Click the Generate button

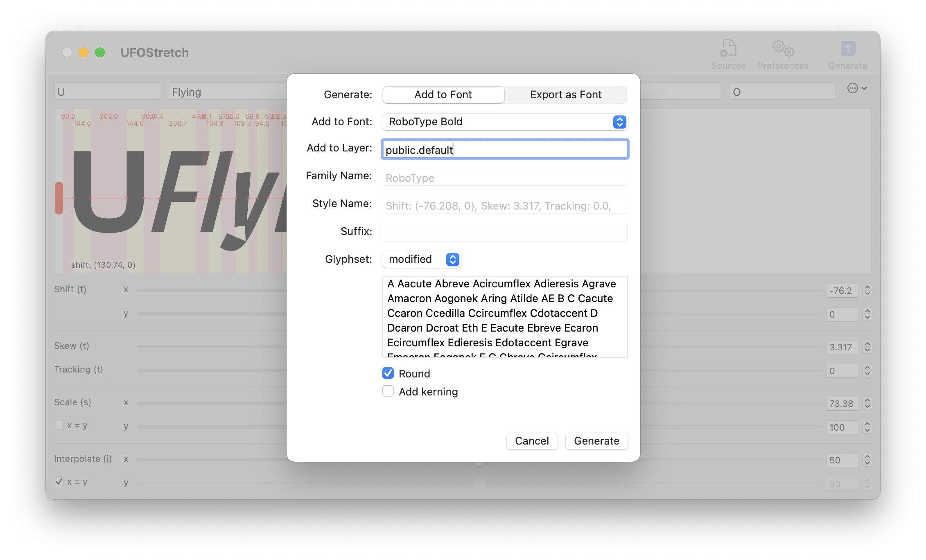point(596,441)
